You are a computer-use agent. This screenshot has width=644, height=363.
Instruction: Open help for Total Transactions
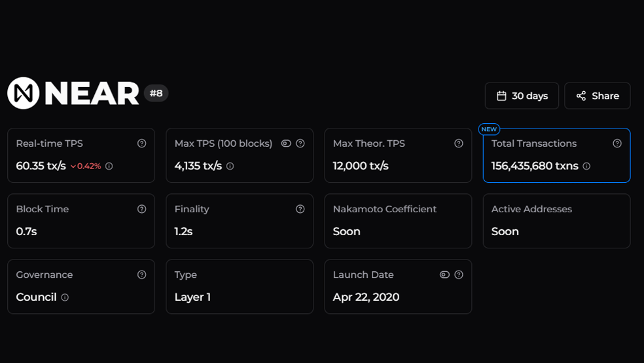pos(617,143)
